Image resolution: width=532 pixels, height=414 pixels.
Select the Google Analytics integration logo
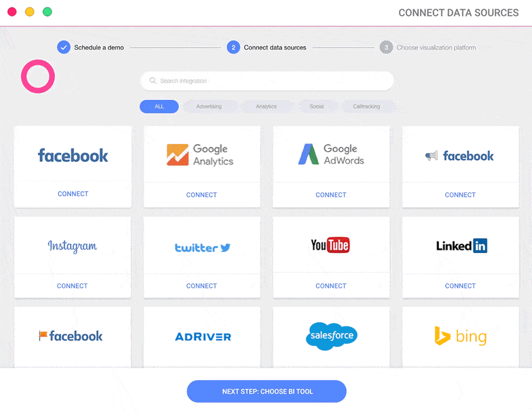point(200,155)
